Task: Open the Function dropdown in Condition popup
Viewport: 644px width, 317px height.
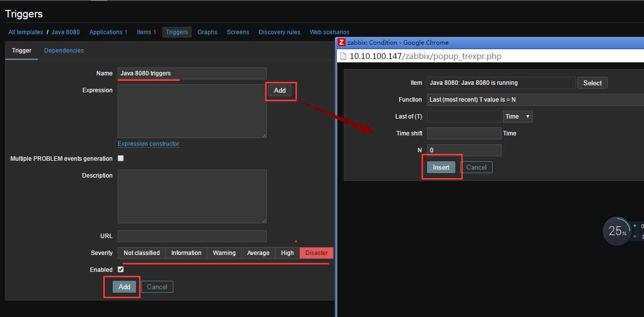Action: tap(535, 100)
